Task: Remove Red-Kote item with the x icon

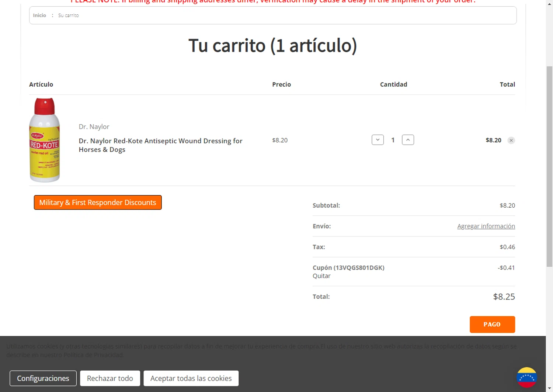Action: pyautogui.click(x=511, y=140)
